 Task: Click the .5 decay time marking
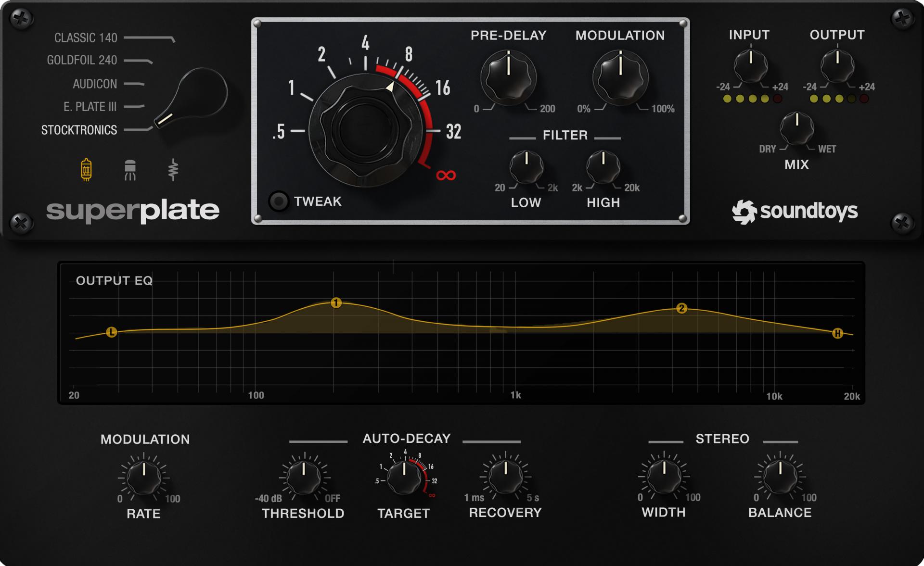279,131
